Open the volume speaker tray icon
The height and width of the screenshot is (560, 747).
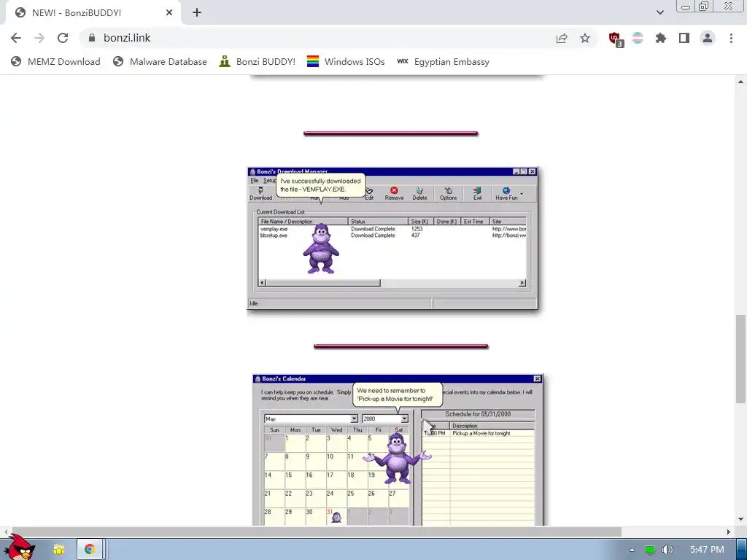(667, 550)
